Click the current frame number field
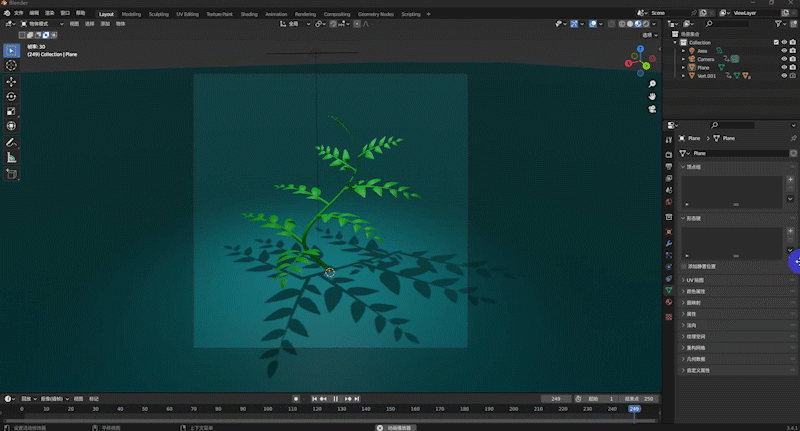Screen dimensions: 800x431 [554, 398]
